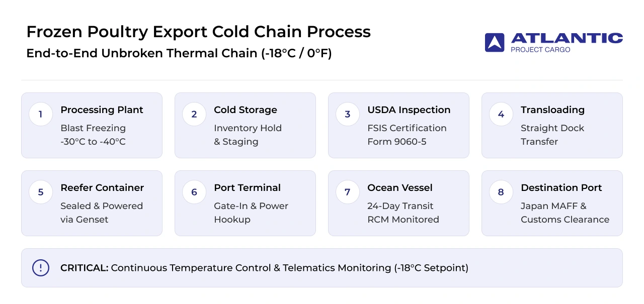644x304 pixels.
Task: Select the Processing Plant card title
Action: coord(102,110)
